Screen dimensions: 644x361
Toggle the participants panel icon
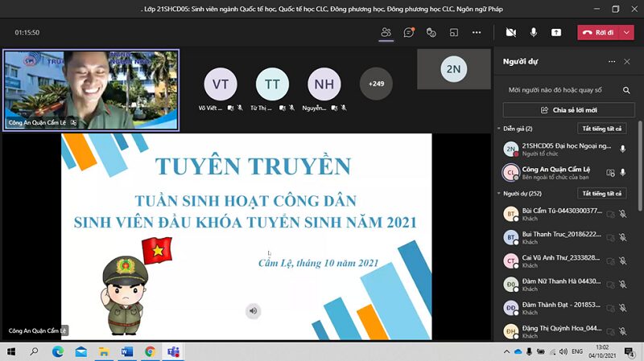pos(386,32)
